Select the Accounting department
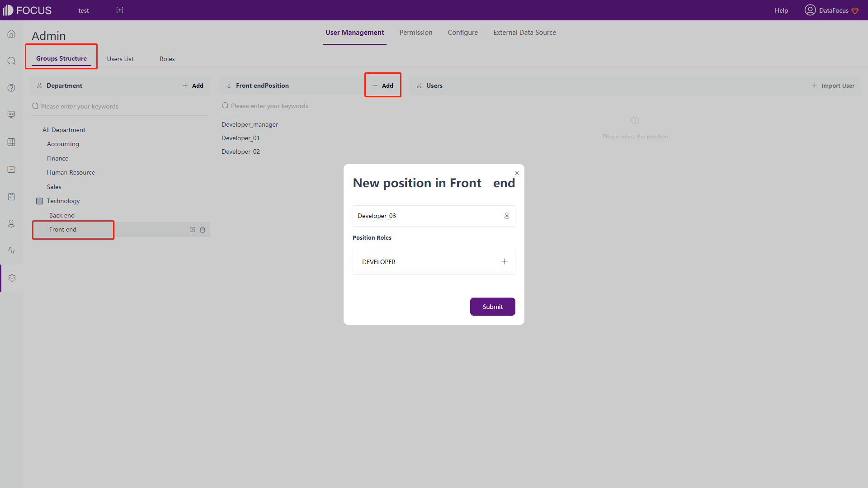The image size is (868, 488). 63,144
